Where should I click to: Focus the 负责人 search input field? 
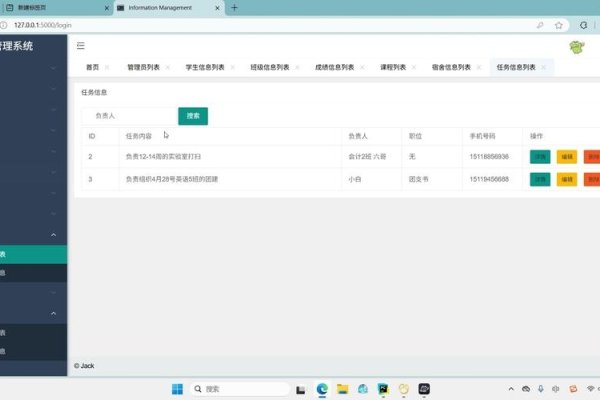(x=129, y=116)
